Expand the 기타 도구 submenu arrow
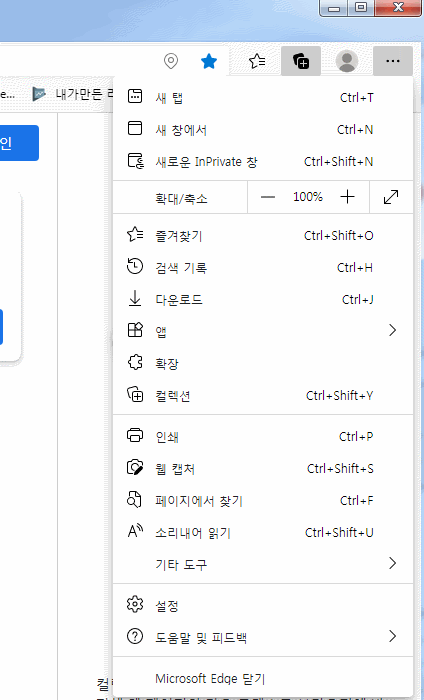The height and width of the screenshot is (700, 424). click(x=392, y=563)
